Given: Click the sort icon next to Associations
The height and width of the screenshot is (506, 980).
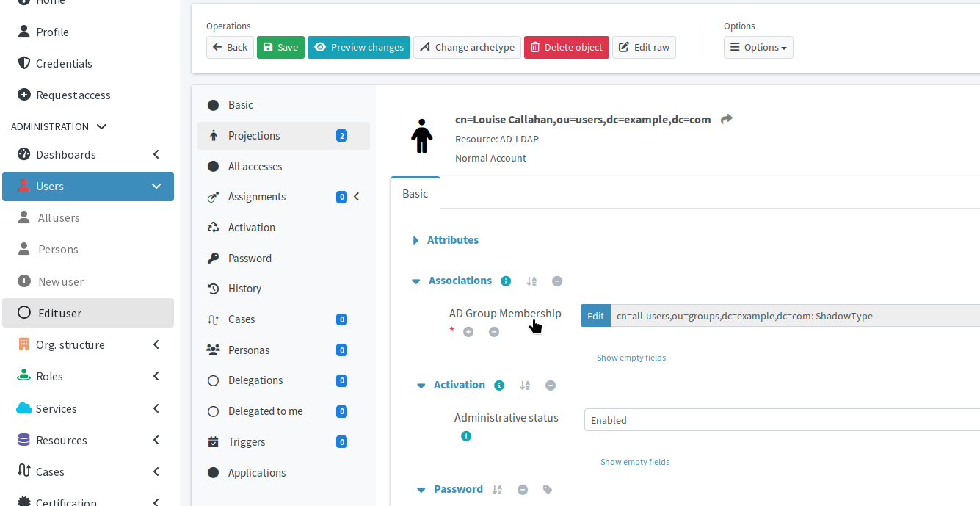Looking at the screenshot, I should click(x=531, y=281).
